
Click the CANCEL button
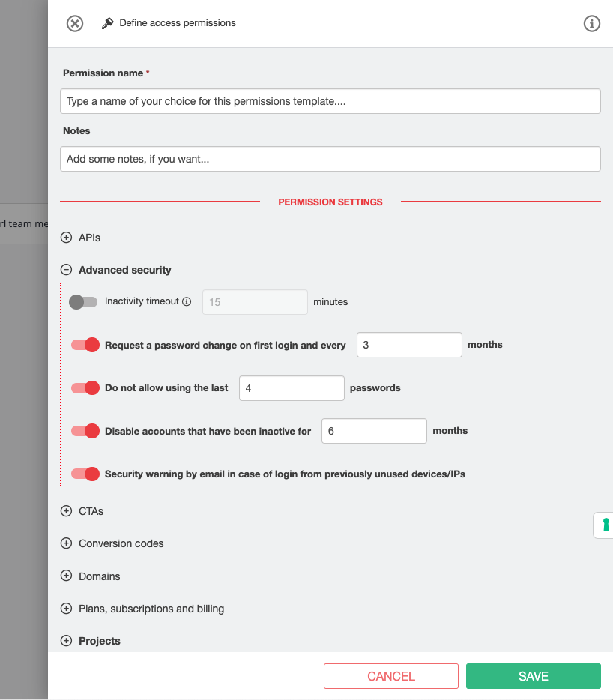click(391, 676)
